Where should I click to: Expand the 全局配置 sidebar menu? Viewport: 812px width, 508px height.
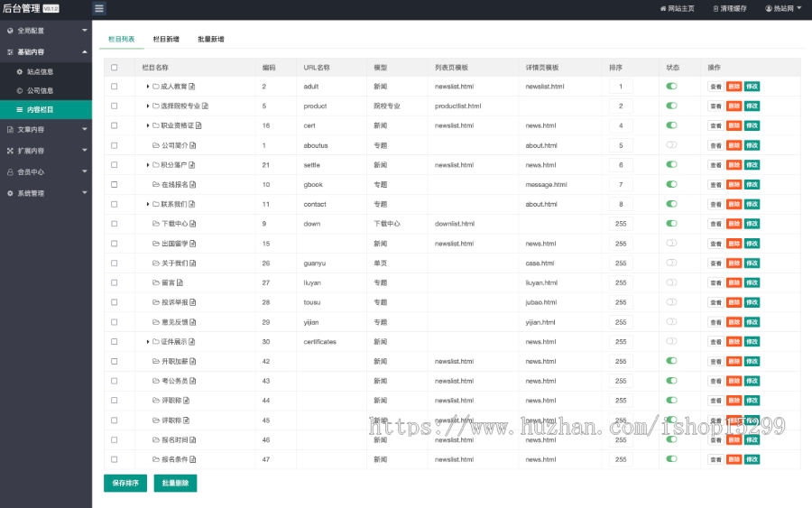click(x=46, y=31)
